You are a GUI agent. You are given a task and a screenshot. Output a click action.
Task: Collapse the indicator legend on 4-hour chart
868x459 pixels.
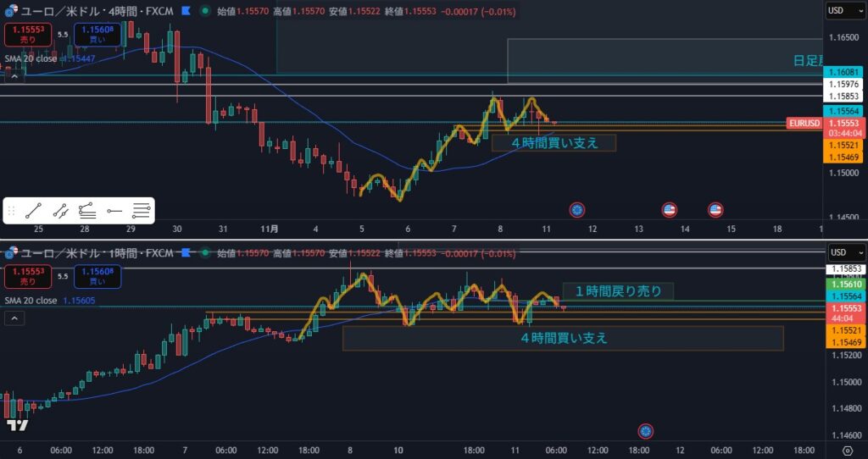click(x=14, y=76)
